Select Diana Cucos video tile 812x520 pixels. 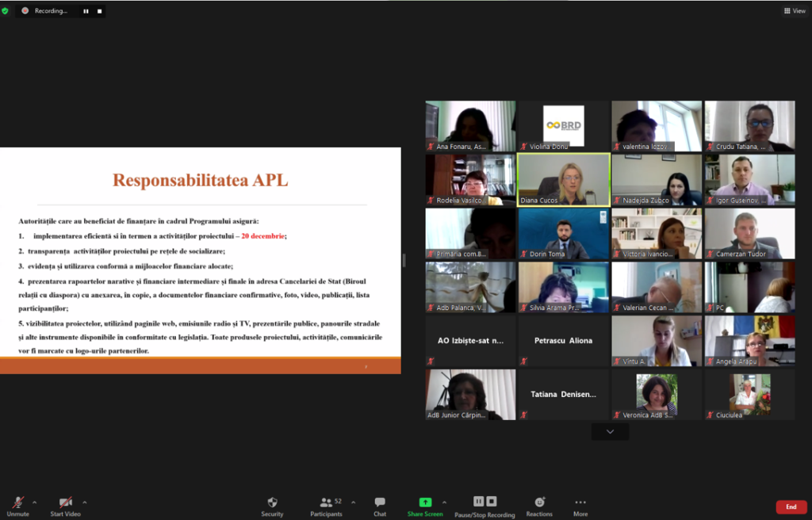pos(564,180)
